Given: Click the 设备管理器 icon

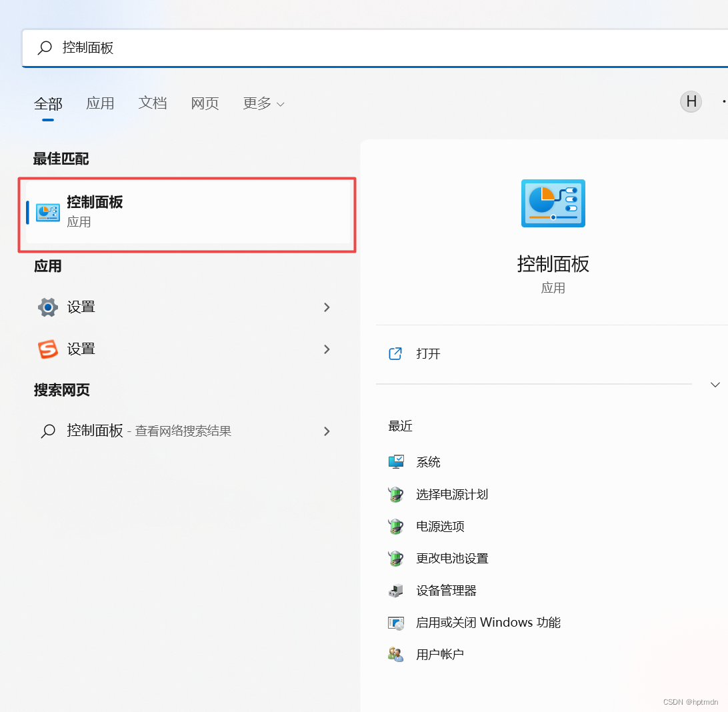Looking at the screenshot, I should tap(396, 591).
